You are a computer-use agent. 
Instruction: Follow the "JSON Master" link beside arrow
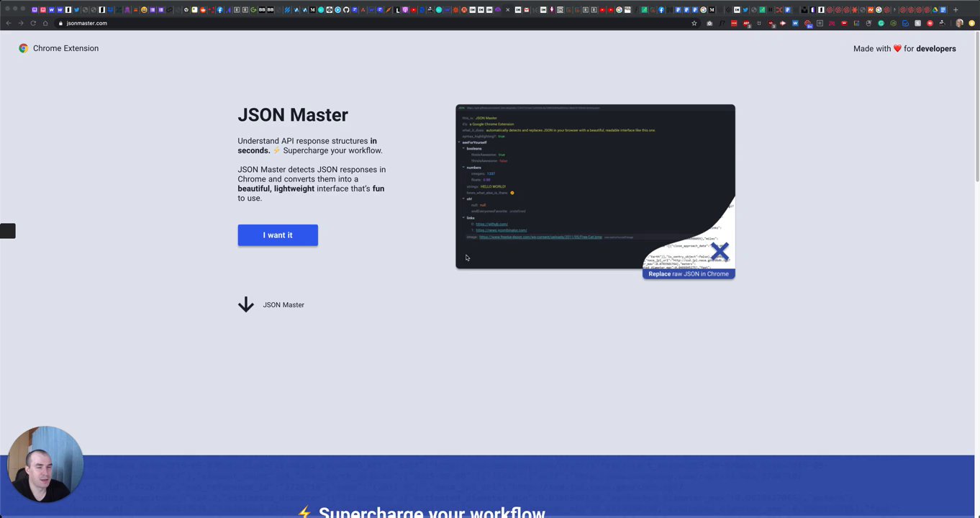click(x=283, y=305)
